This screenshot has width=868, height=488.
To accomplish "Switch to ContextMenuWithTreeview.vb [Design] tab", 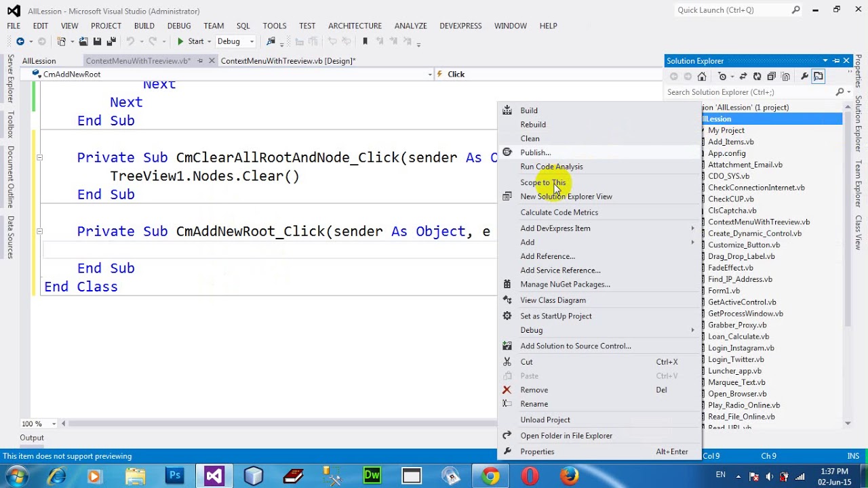I will pyautogui.click(x=288, y=61).
